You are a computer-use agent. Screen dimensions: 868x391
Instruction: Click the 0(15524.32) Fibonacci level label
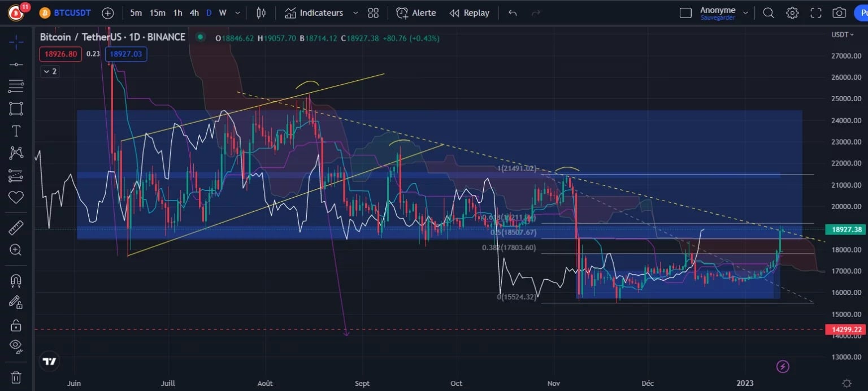click(x=517, y=297)
